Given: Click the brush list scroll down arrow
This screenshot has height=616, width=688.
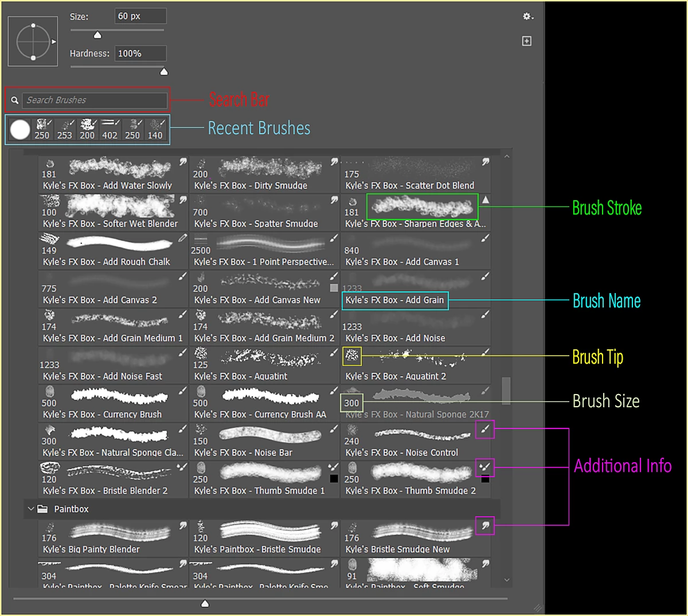Looking at the screenshot, I should coord(506,580).
